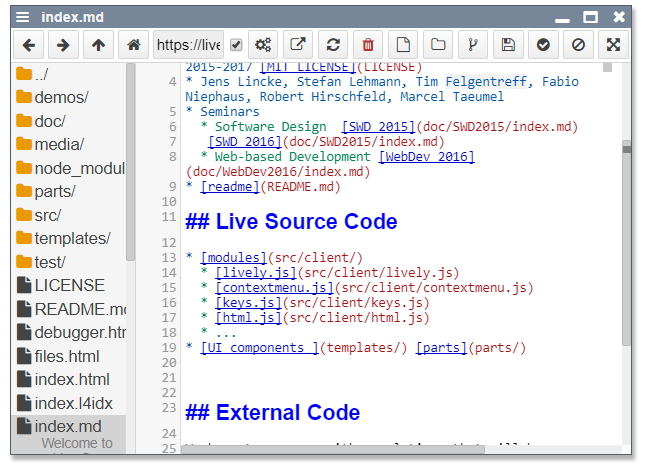645x466 pixels.
Task: Click the red trash delete icon
Action: pos(368,45)
